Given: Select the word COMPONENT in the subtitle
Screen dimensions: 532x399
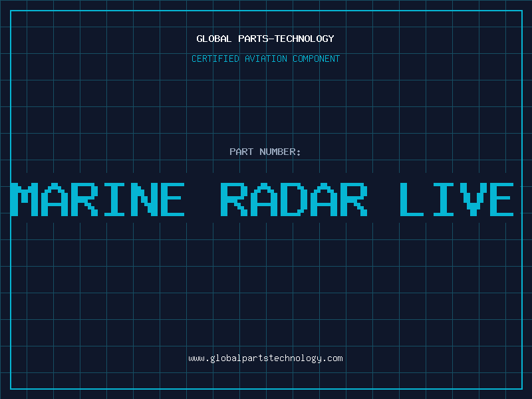Looking at the screenshot, I should click(315, 59).
